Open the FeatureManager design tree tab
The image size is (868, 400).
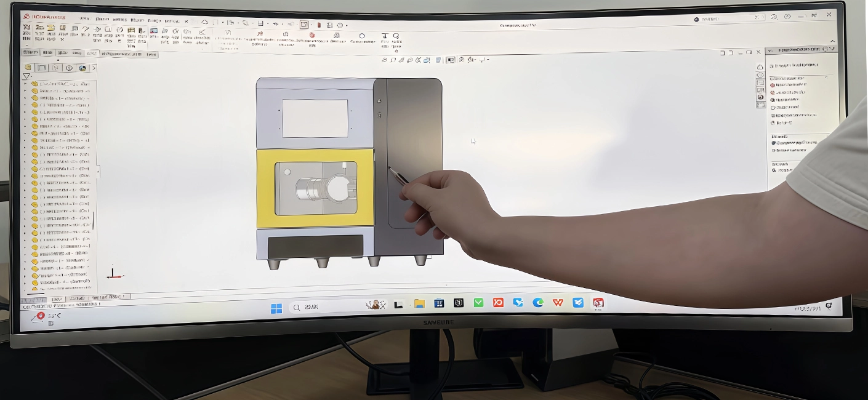point(28,68)
